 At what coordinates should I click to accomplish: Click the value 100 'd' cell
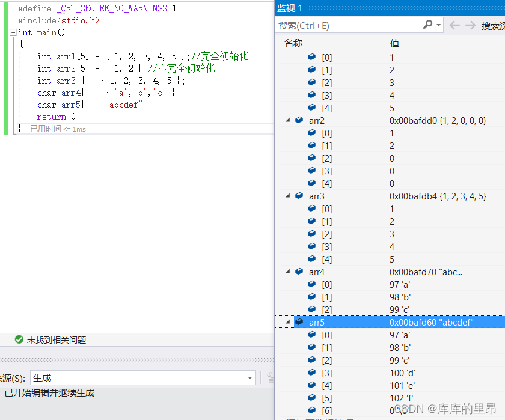(403, 373)
